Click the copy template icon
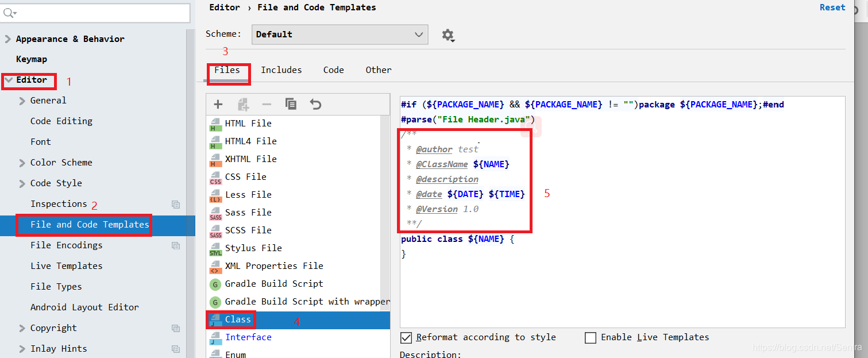Screen dimensions: 868x358 click(x=291, y=104)
